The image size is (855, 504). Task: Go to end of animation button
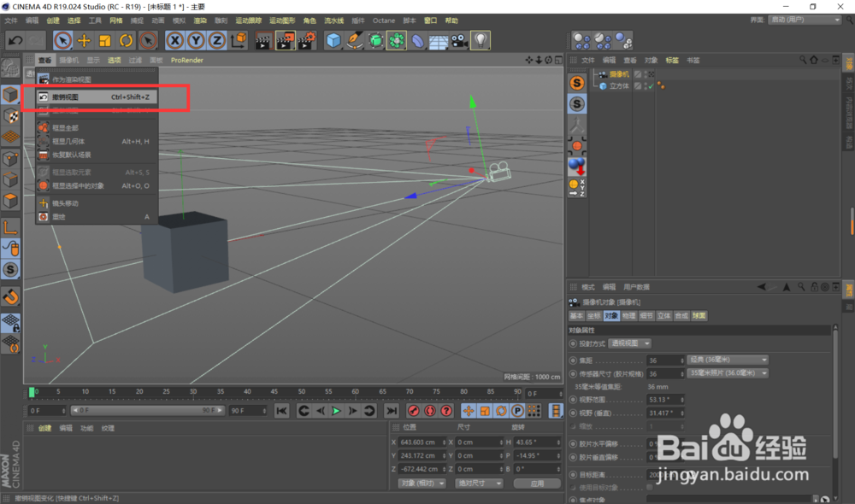[x=392, y=411]
